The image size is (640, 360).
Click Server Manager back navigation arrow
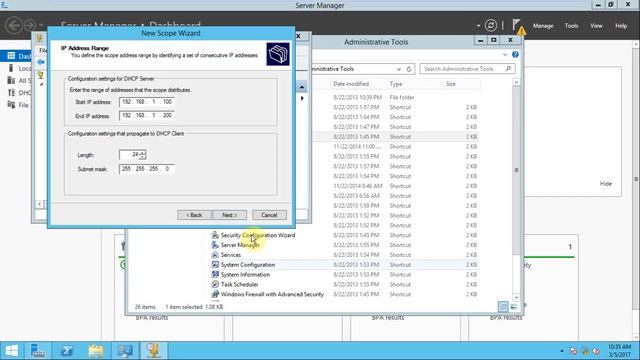(14, 25)
